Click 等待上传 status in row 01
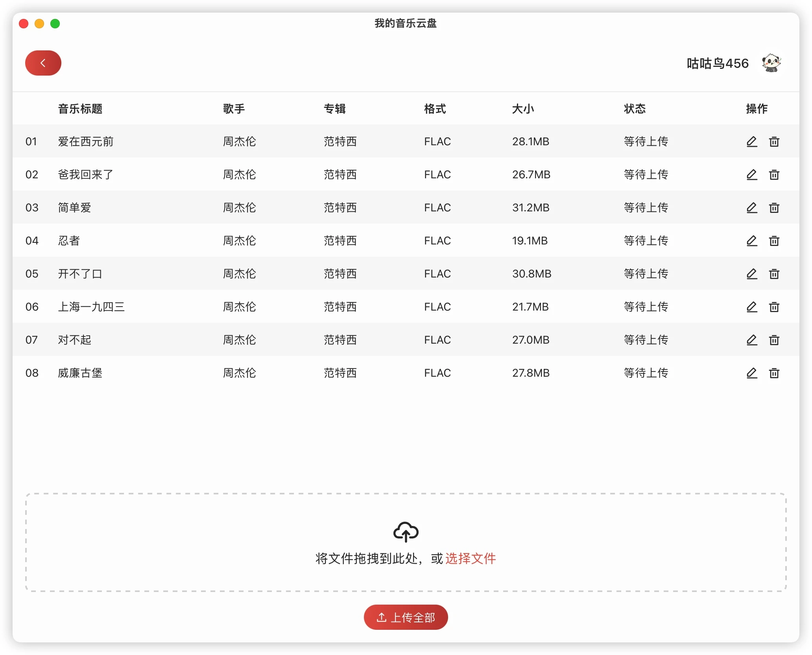The height and width of the screenshot is (655, 812). coord(646,141)
